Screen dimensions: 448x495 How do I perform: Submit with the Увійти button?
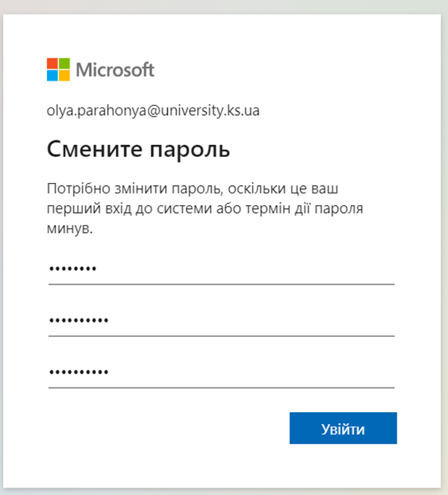pyautogui.click(x=343, y=428)
